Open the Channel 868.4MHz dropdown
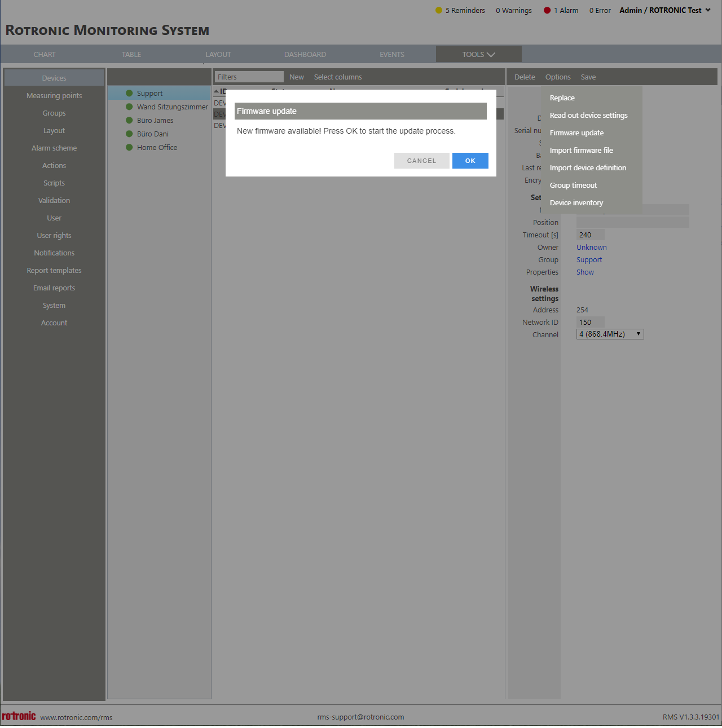The image size is (722, 728). pyautogui.click(x=610, y=334)
